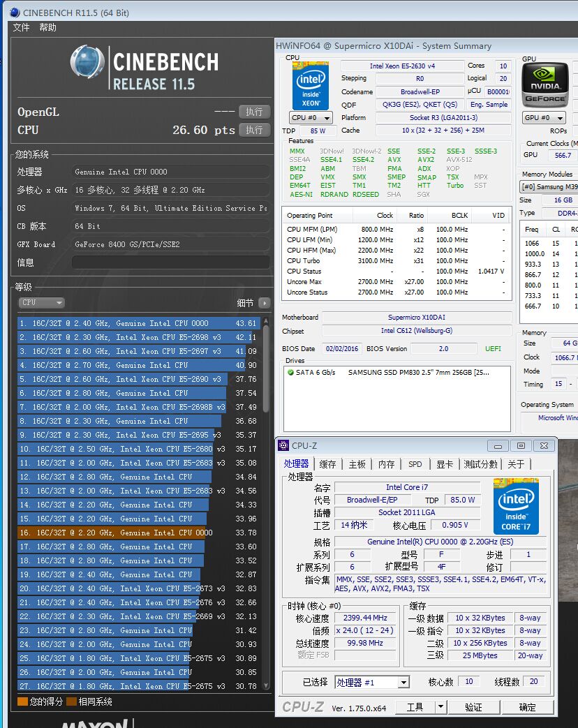Open the 工具 arrow dropdown in CPU-Z
Viewport: 578px width, 728px height.
click(x=440, y=707)
